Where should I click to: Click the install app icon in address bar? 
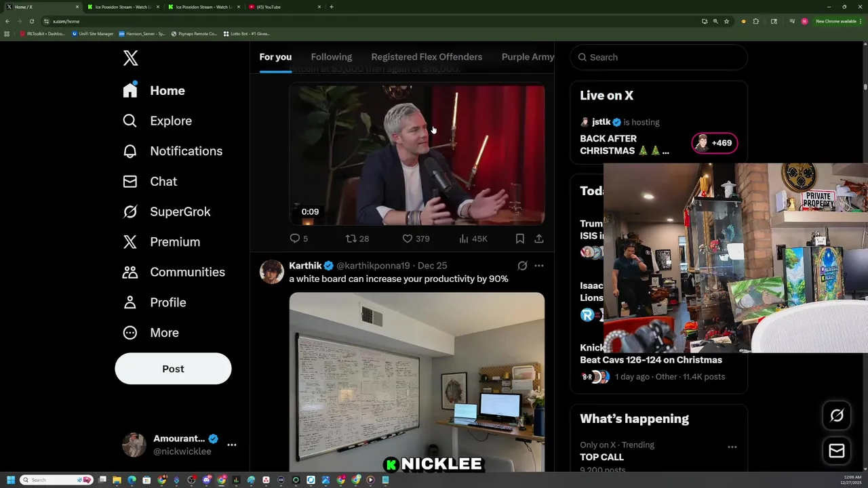pyautogui.click(x=705, y=21)
